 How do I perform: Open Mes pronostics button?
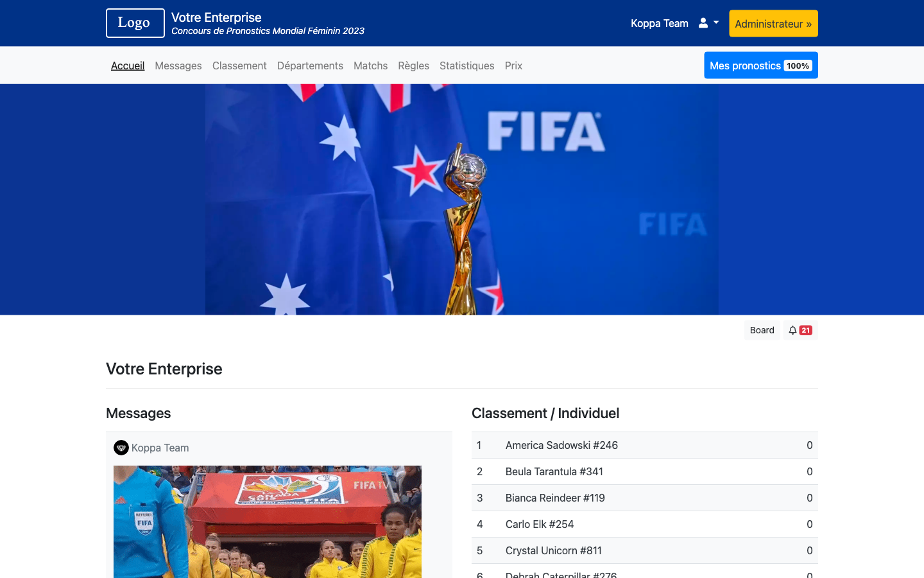pos(761,66)
